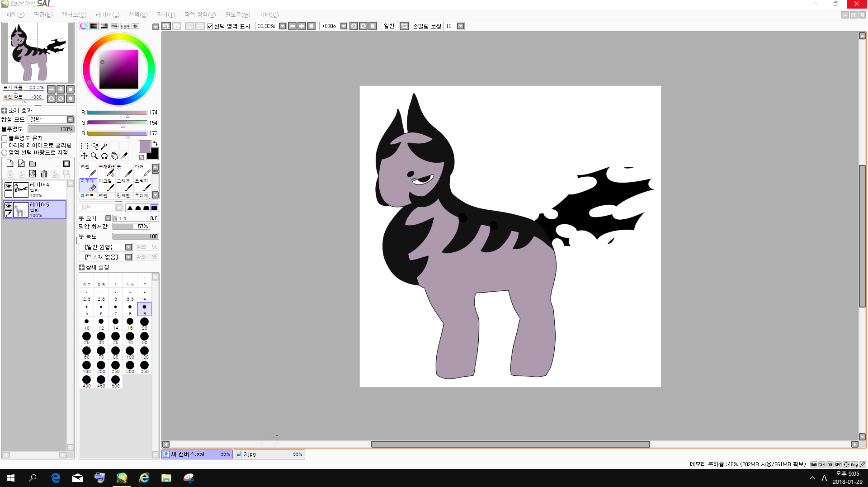Uncheck the 선택 영역 표시 checkbox

click(210, 26)
